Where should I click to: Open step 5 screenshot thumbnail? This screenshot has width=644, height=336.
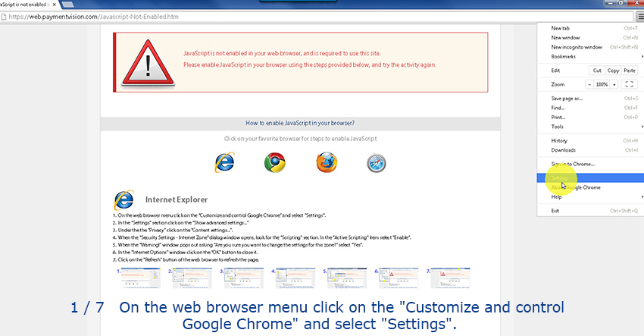[347, 278]
